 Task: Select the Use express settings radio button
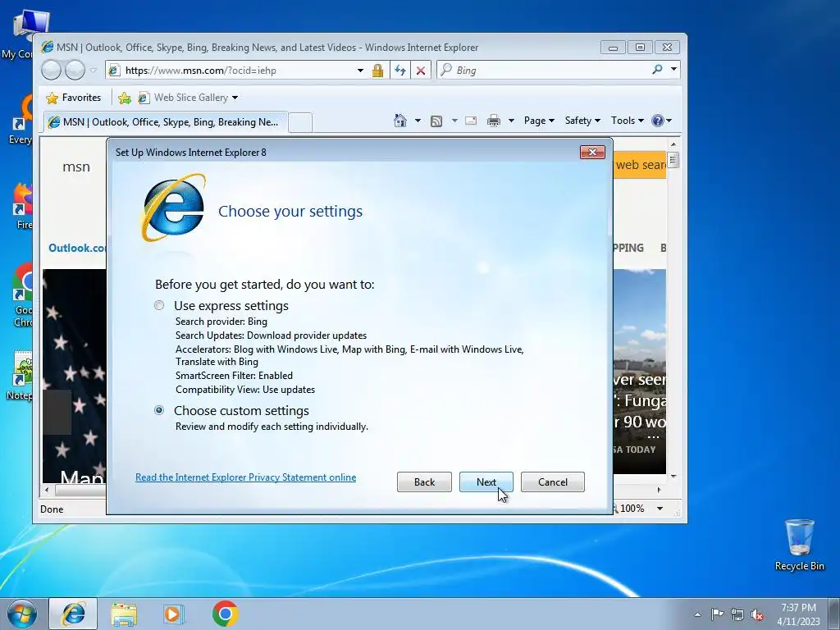coord(159,305)
